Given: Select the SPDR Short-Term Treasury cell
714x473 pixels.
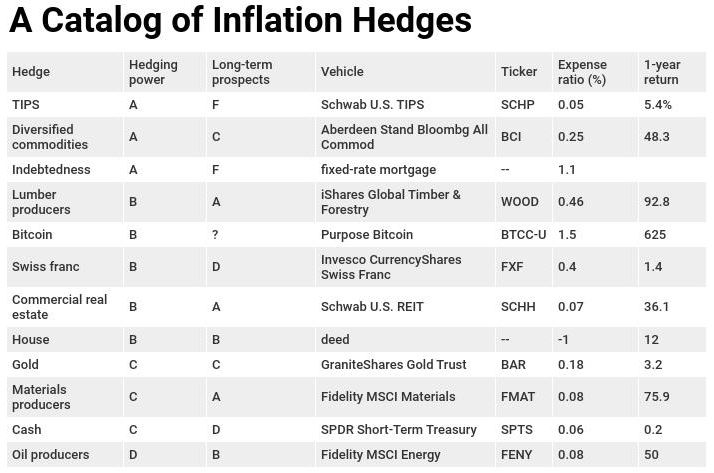Looking at the screenshot, I should pyautogui.click(x=399, y=430).
